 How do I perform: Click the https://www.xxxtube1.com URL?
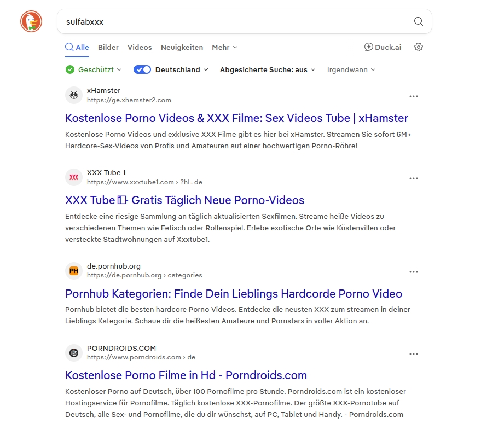[144, 182]
